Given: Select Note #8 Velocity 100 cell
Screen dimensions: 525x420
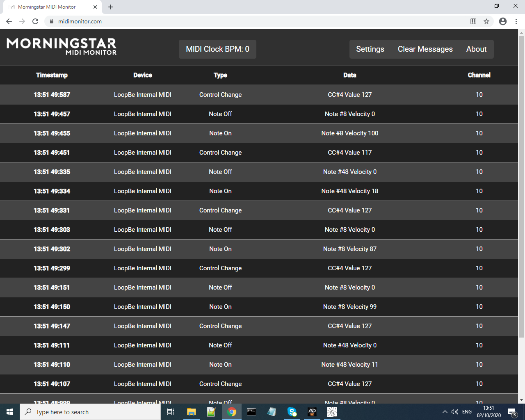Looking at the screenshot, I should tap(350, 133).
